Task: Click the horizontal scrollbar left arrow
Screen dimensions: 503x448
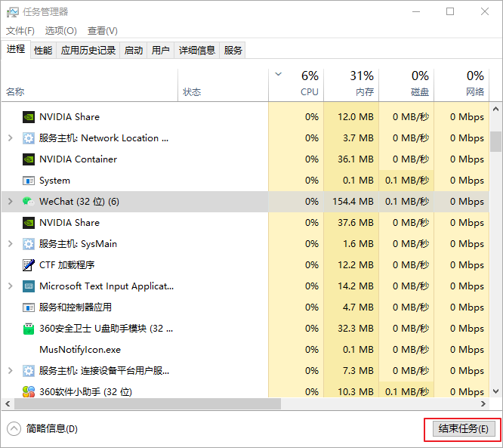Action: coord(8,403)
